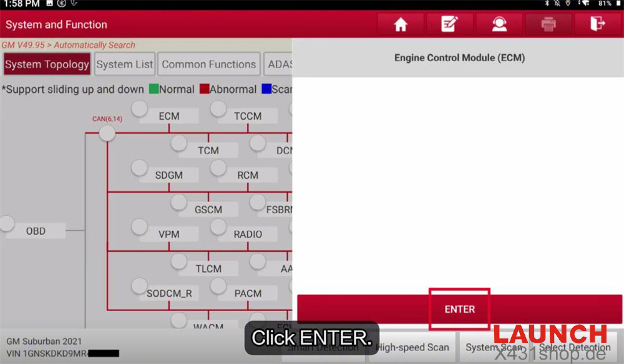The width and height of the screenshot is (624, 364).
Task: Select the TCCM module node
Action: (x=247, y=116)
